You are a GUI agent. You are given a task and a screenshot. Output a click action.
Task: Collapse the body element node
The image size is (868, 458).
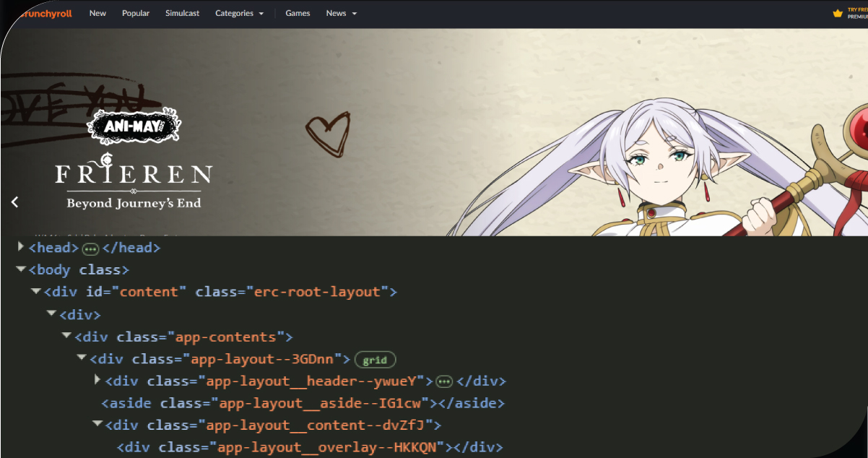pos(21,269)
